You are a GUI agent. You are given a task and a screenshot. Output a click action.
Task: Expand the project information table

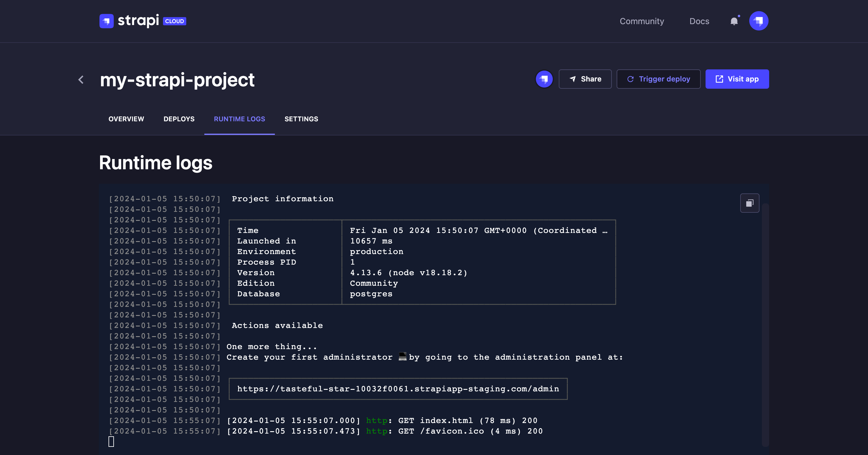(x=605, y=230)
